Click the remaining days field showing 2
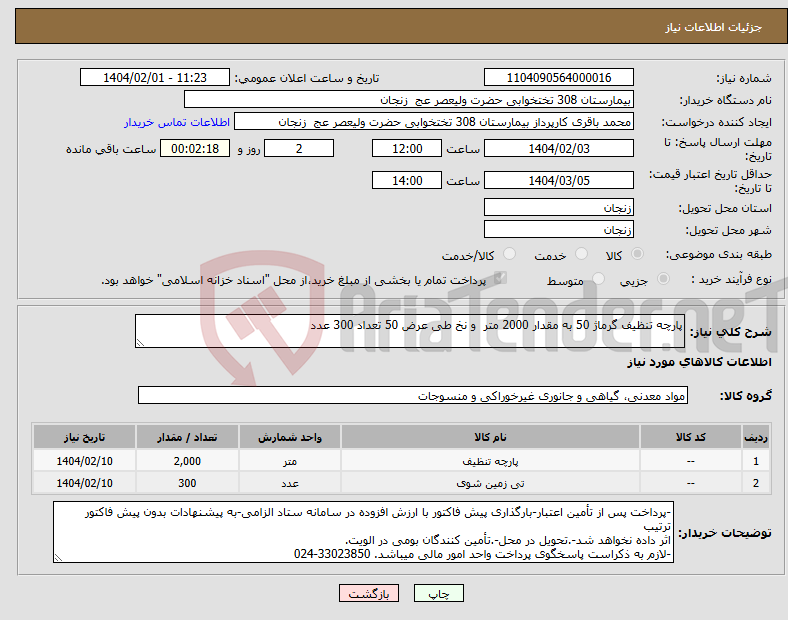Screen dimensions: 788x620 tap(299, 148)
